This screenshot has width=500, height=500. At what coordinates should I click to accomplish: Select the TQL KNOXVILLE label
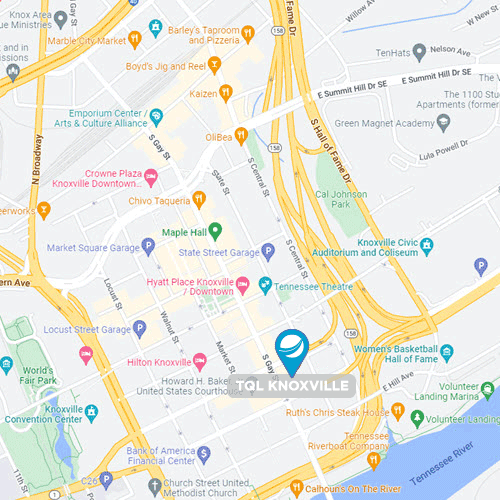click(x=292, y=386)
